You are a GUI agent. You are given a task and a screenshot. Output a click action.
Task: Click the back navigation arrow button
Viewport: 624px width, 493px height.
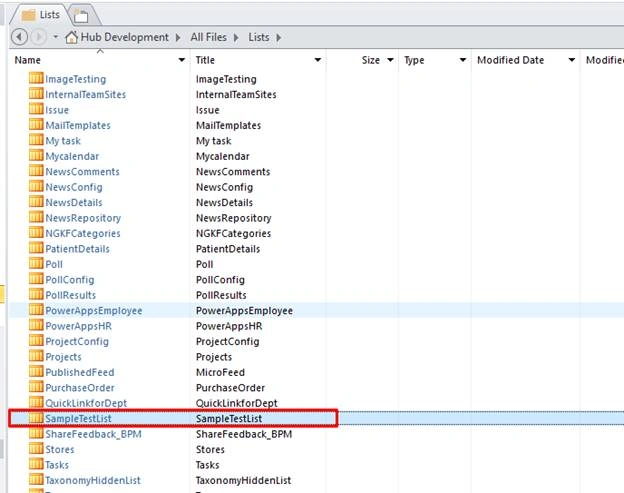pos(20,37)
